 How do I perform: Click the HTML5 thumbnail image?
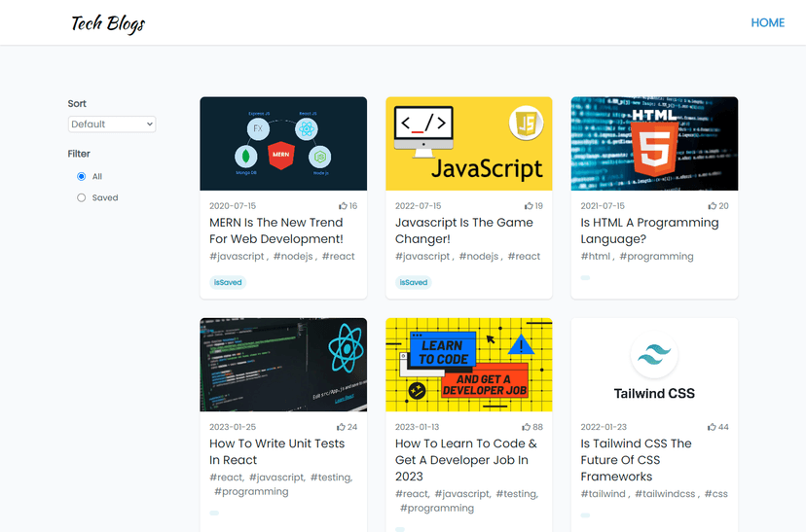click(654, 144)
